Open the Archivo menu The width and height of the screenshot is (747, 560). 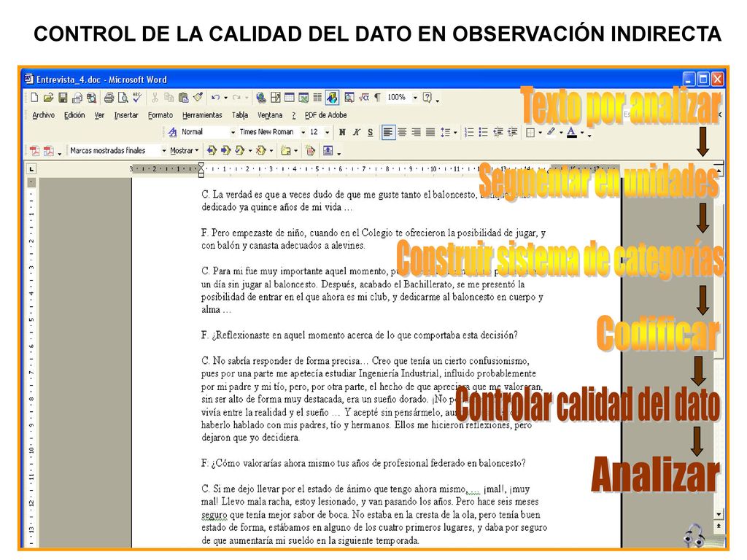pos(43,115)
